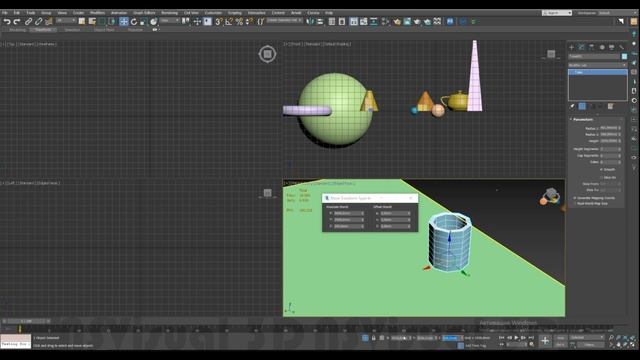
Task: Toggle the selection lock padlock icon
Action: pyautogui.click(x=373, y=338)
